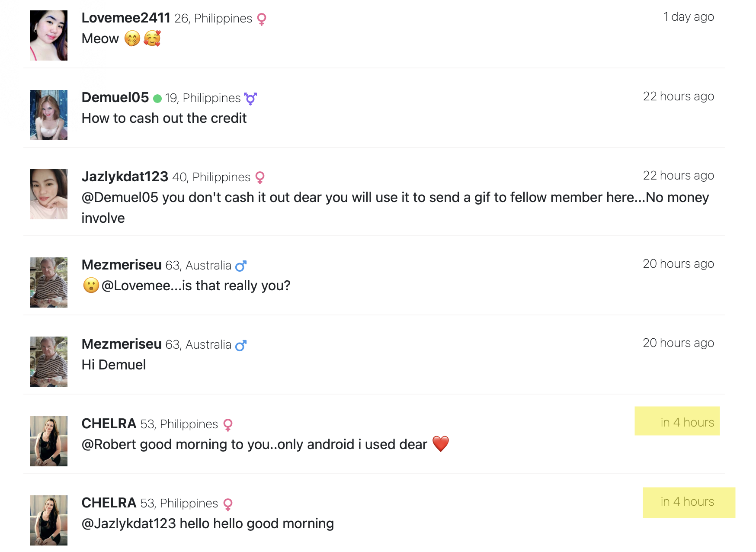Click the female icon beside Jazlykdat123
Screen dimensions: 756x552
click(260, 177)
